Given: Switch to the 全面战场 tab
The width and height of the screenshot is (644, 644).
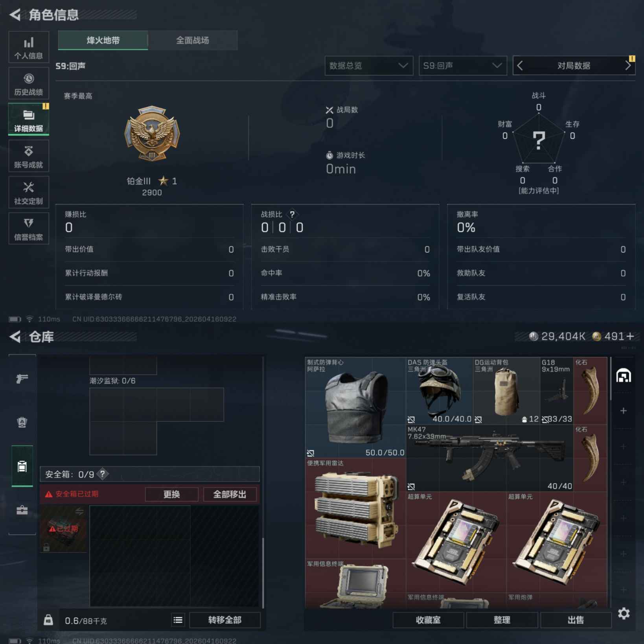Looking at the screenshot, I should point(193,40).
